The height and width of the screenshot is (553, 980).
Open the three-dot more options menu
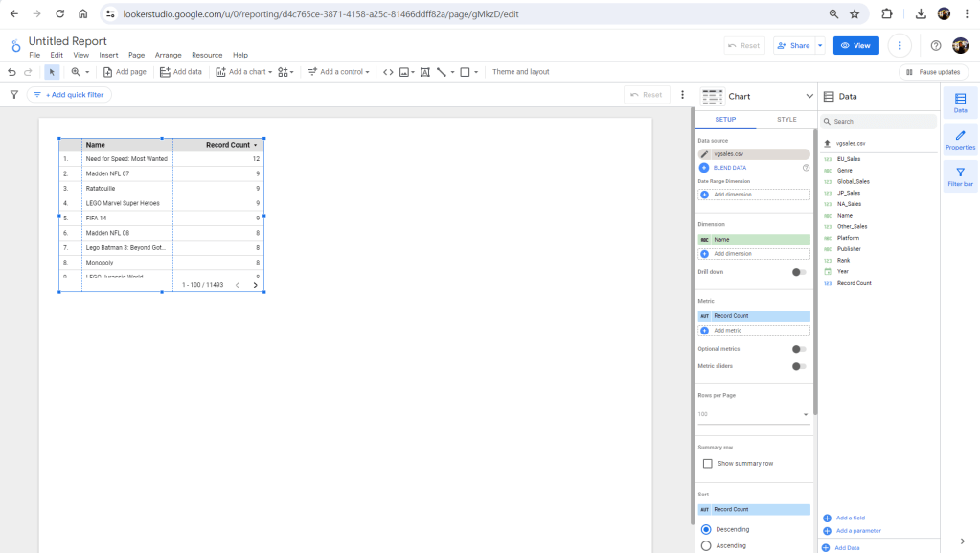(900, 45)
